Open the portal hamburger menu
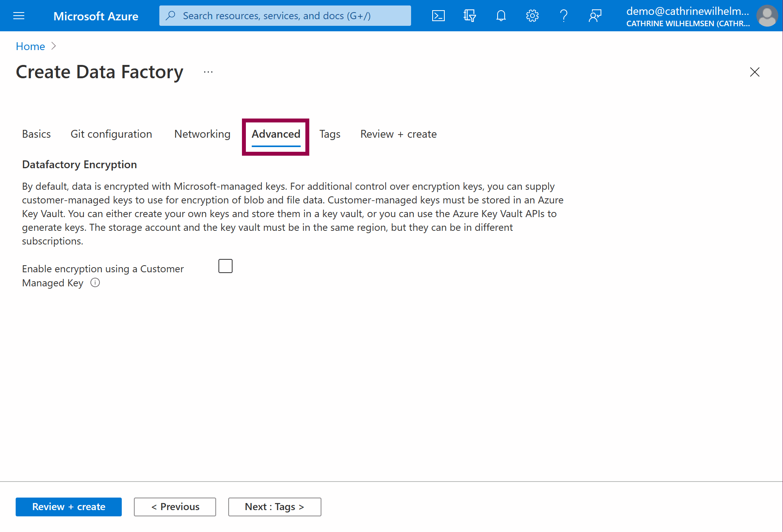The height and width of the screenshot is (532, 783). point(19,16)
